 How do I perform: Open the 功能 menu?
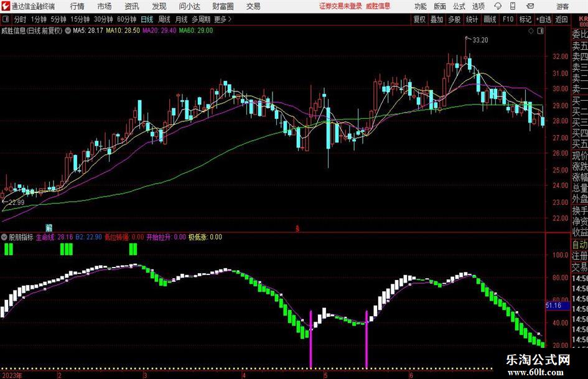click(x=421, y=6)
